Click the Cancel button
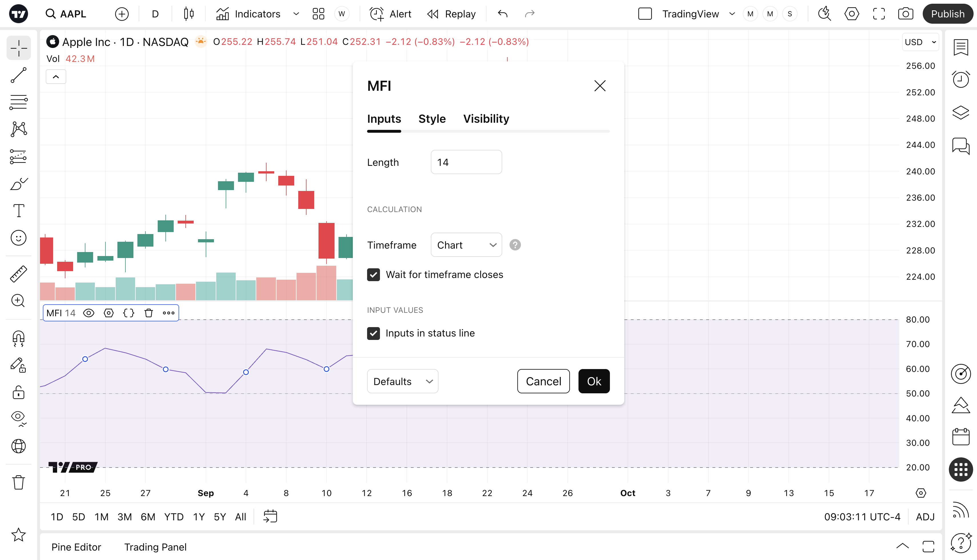This screenshot has width=977, height=560. pyautogui.click(x=543, y=382)
